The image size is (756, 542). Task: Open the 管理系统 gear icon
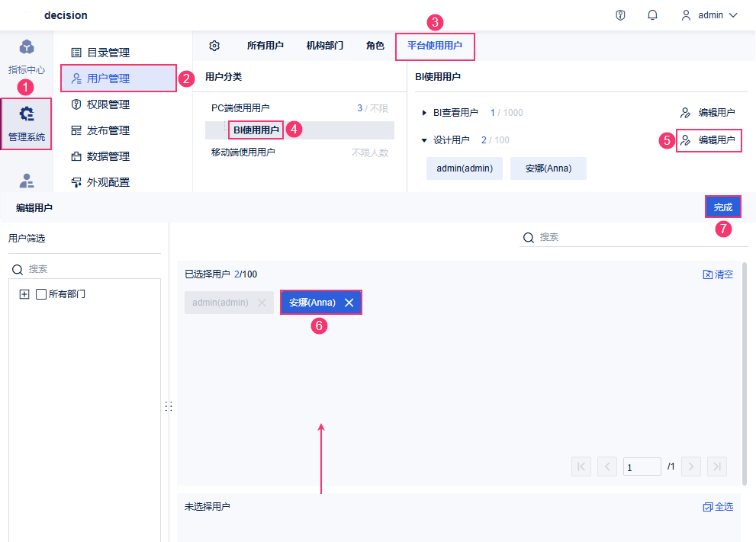[x=27, y=114]
